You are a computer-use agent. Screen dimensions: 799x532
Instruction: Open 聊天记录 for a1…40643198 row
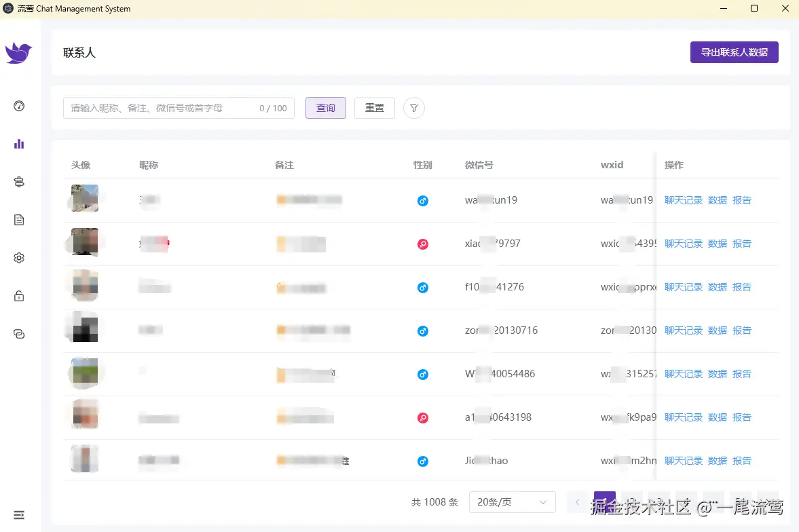pyautogui.click(x=684, y=417)
